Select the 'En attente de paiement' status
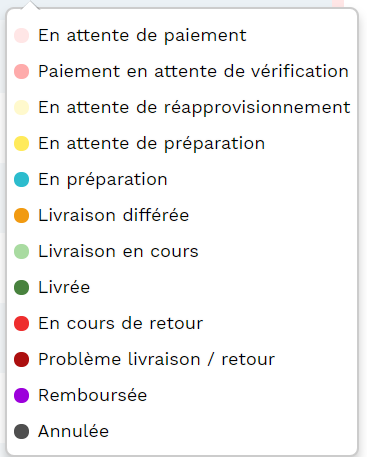 point(182,35)
